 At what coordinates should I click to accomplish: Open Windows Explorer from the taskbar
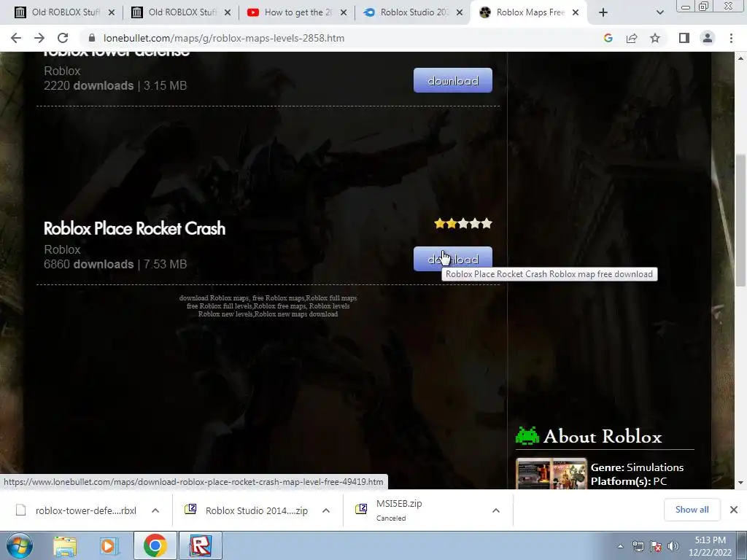coord(65,546)
